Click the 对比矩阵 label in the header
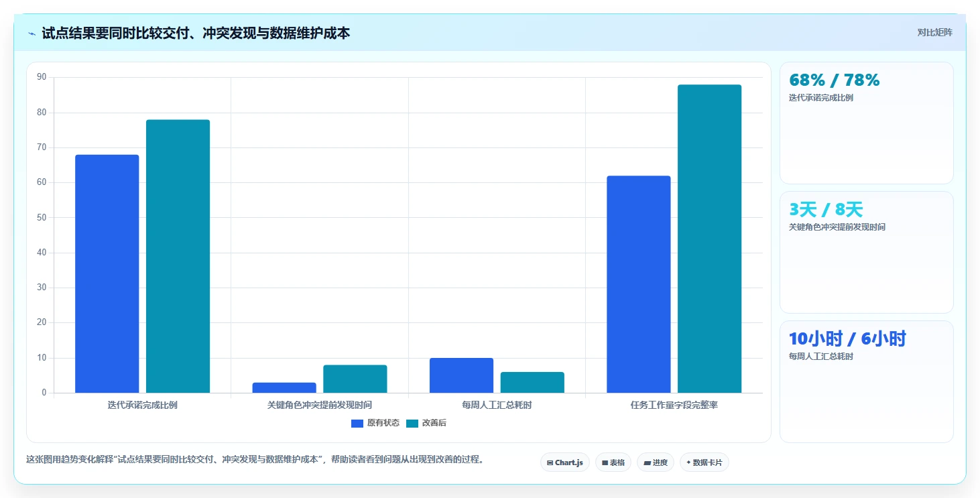 point(934,32)
